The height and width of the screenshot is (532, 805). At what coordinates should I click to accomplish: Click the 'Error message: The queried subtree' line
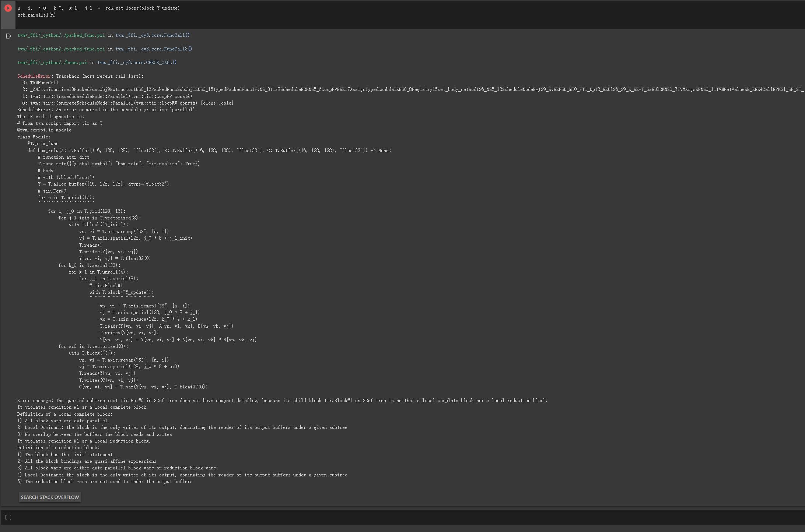(283, 401)
